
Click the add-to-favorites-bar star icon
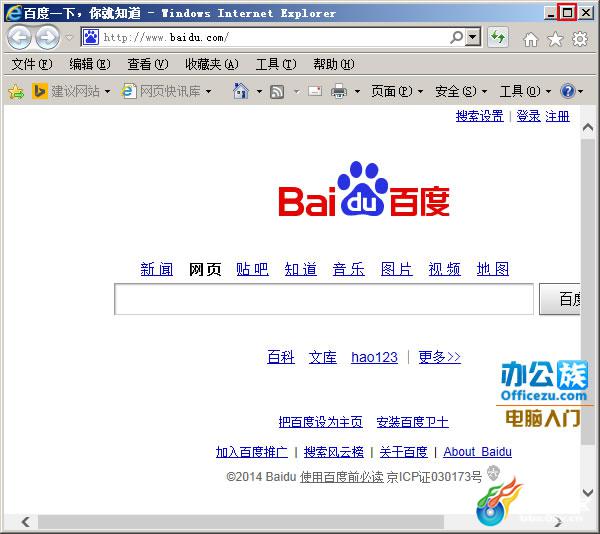point(16,91)
